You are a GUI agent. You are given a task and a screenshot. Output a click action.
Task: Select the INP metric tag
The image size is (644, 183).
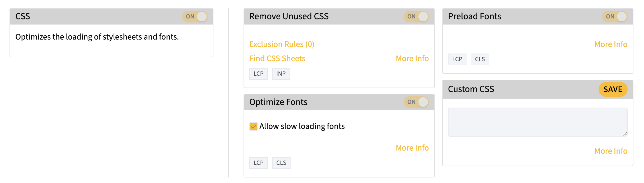(281, 74)
